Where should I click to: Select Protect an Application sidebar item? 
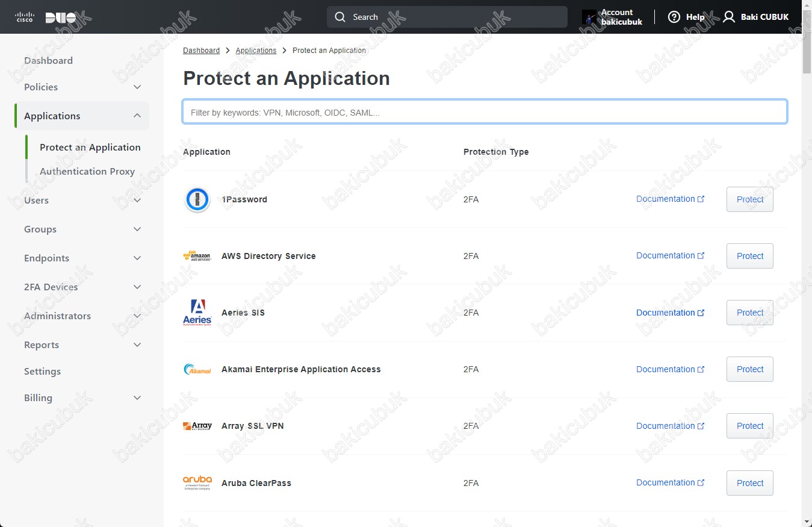tap(90, 147)
